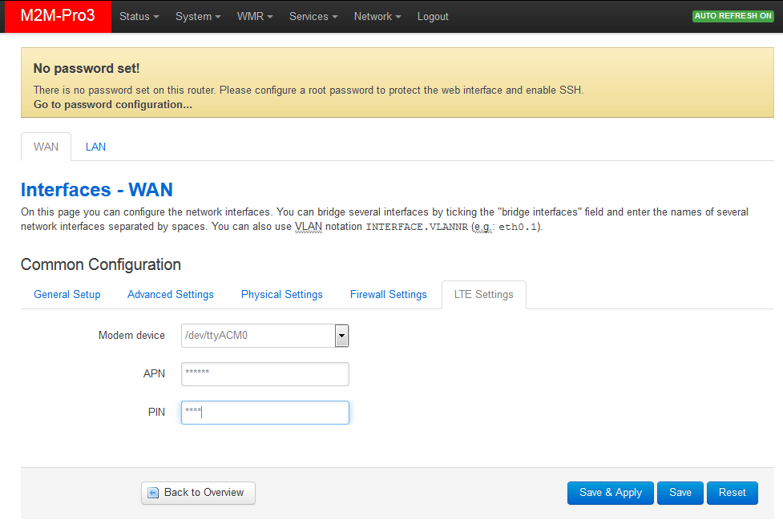Open the Modem device dropdown

[x=264, y=336]
